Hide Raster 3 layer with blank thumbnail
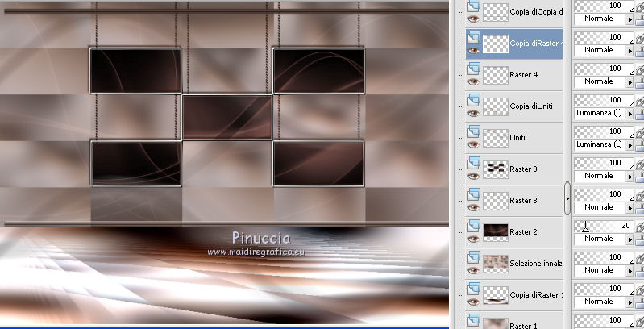 [x=473, y=207]
